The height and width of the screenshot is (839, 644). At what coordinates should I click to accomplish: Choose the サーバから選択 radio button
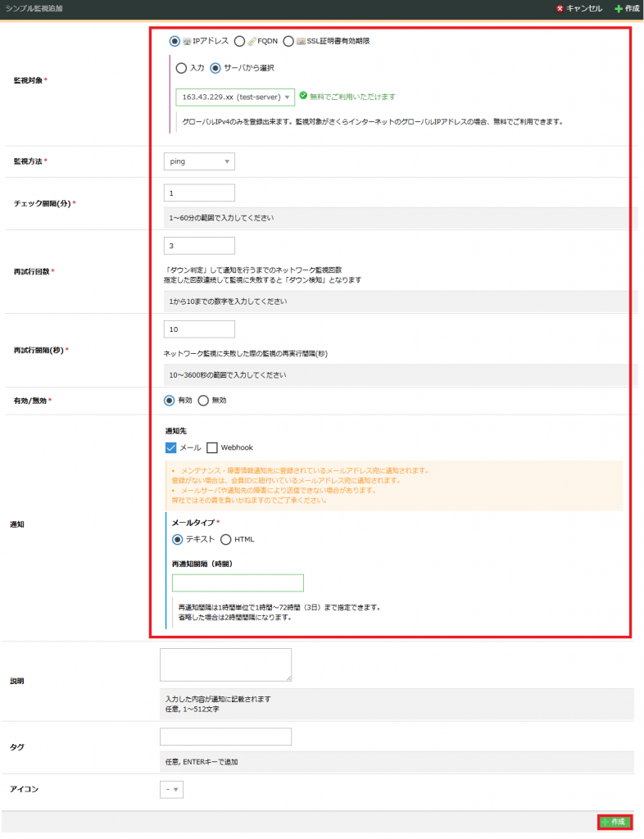pyautogui.click(x=216, y=68)
